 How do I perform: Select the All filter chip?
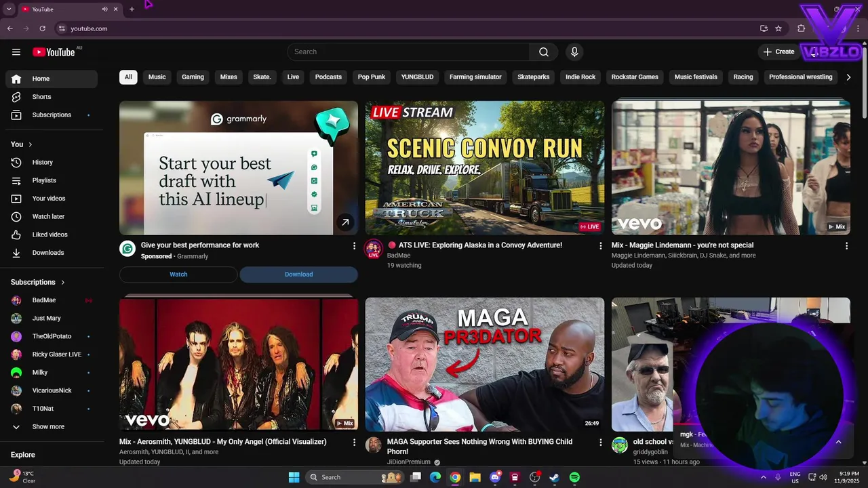click(x=128, y=77)
